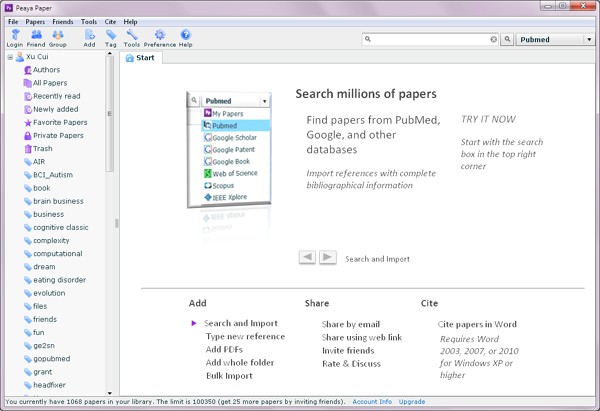Image resolution: width=600 pixels, height=411 pixels.
Task: Open the Newly added icon
Action: click(x=28, y=109)
